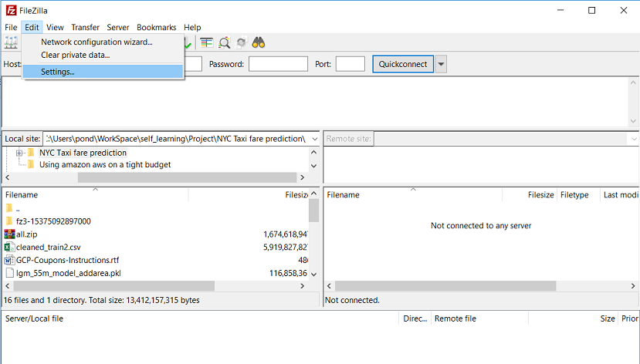Open the Quickconnect history dropdown arrow
Viewport: 640px width, 364px height.
click(441, 64)
